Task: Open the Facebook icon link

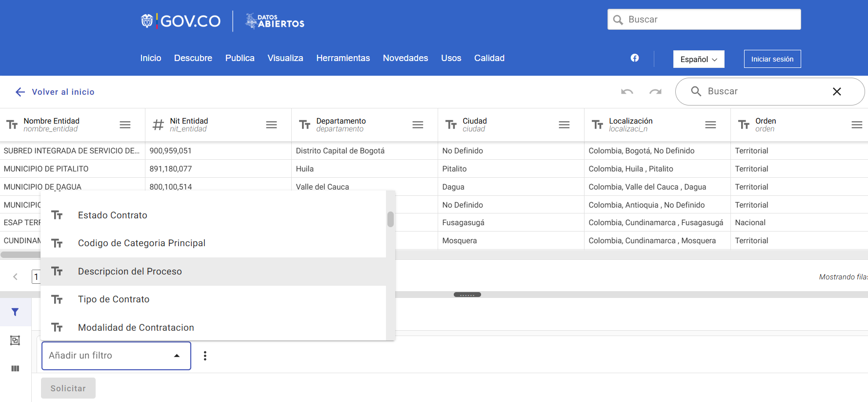Action: [x=634, y=58]
